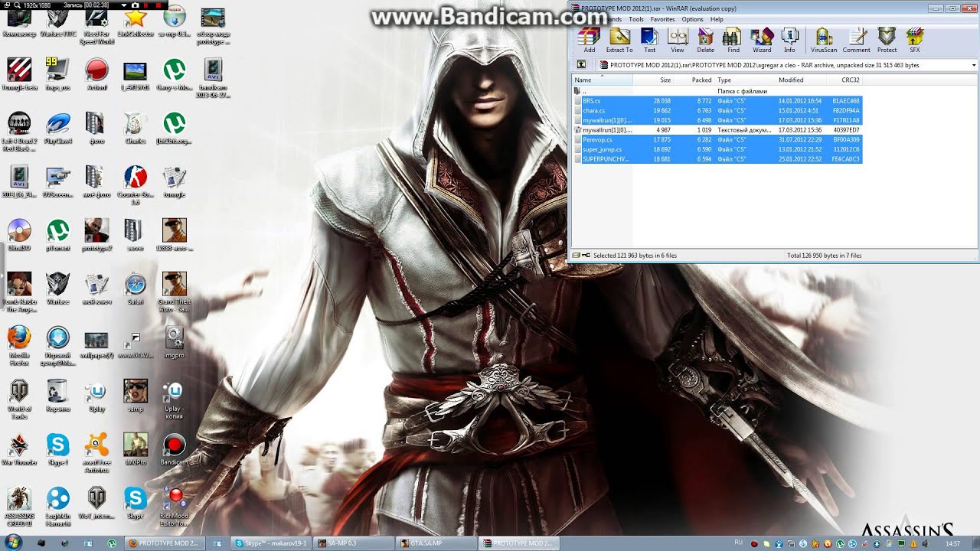
Task: Sort files by the CRC32 column
Action: [844, 80]
